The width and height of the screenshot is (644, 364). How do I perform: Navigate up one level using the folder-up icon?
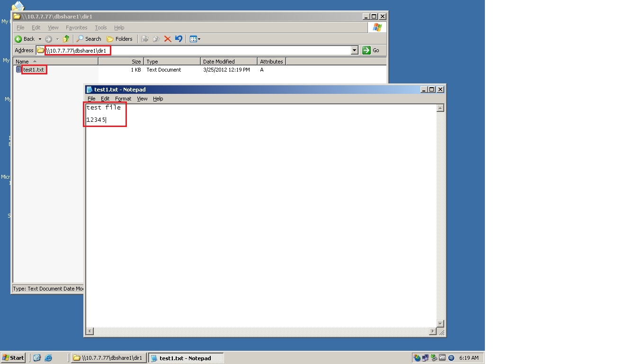coord(66,39)
